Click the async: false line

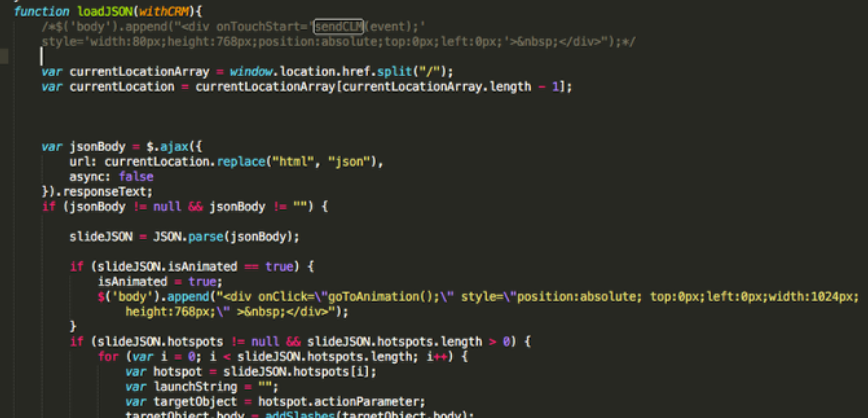tap(111, 177)
